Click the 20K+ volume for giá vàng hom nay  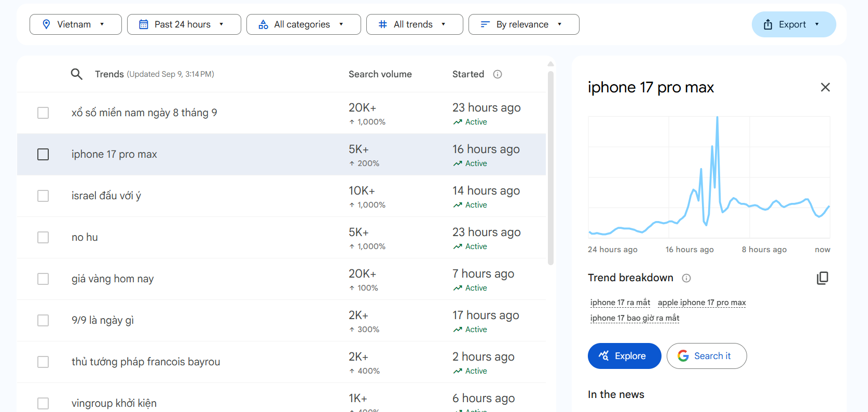tap(362, 273)
